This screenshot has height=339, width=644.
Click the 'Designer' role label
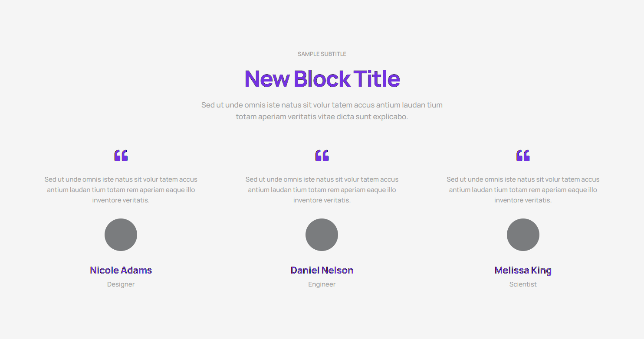tap(121, 284)
